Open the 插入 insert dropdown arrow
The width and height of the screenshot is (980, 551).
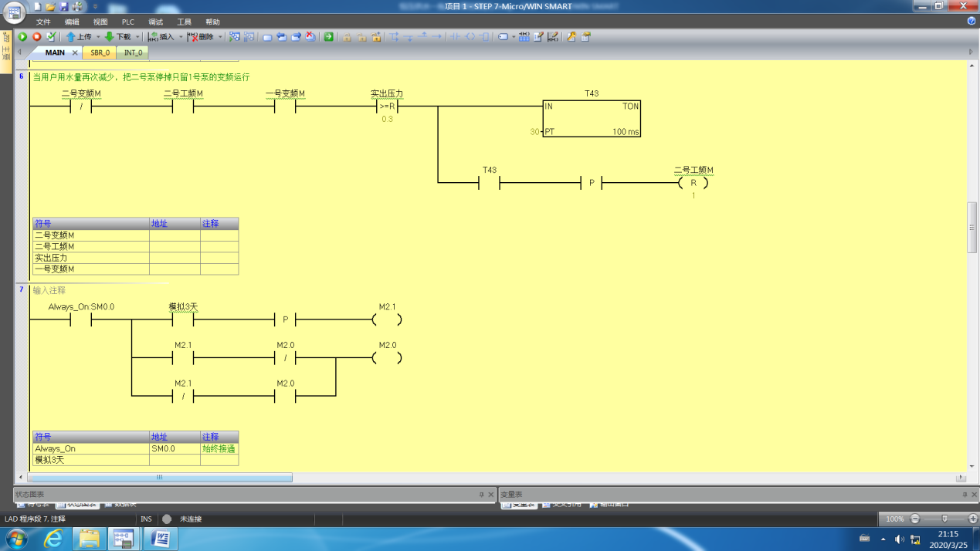(181, 36)
